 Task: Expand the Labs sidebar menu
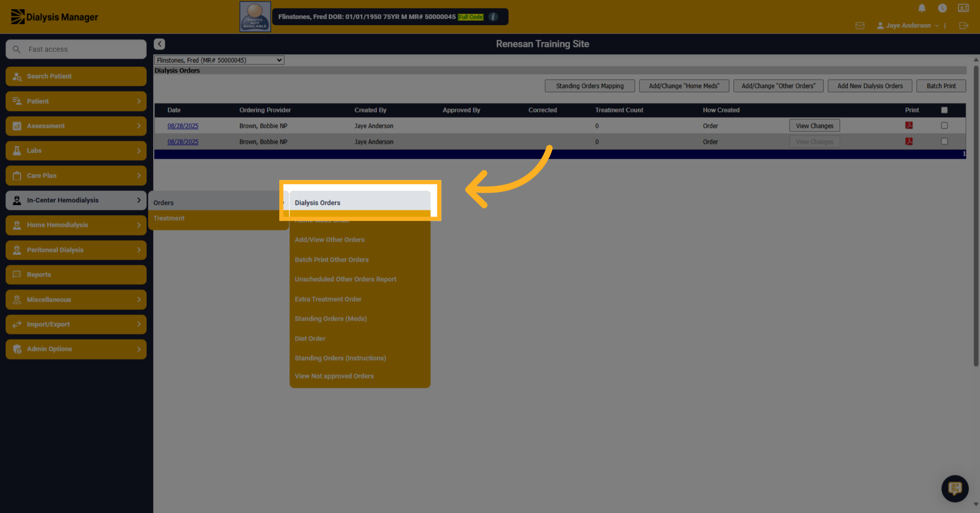click(x=76, y=151)
